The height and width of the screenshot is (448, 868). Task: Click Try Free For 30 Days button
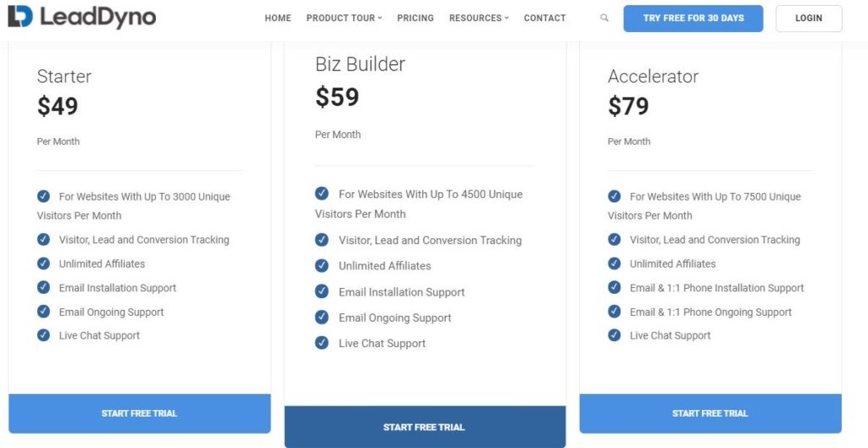click(693, 19)
